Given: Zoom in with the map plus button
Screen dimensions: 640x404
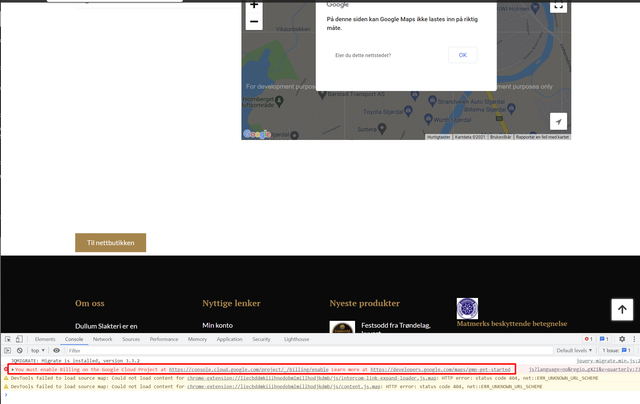Looking at the screenshot, I should (254, 5).
